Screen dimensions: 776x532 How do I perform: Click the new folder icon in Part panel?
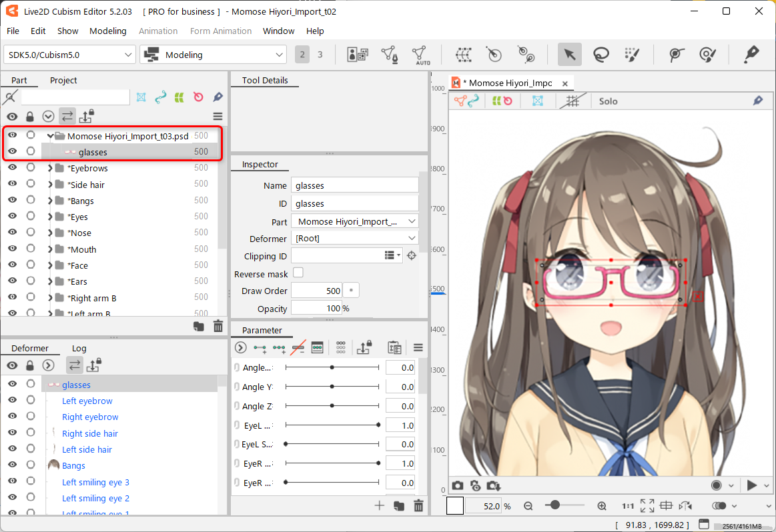coord(198,326)
